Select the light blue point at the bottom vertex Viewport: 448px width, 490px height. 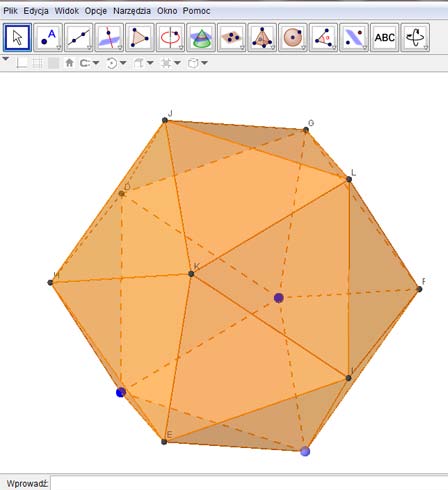(305, 451)
